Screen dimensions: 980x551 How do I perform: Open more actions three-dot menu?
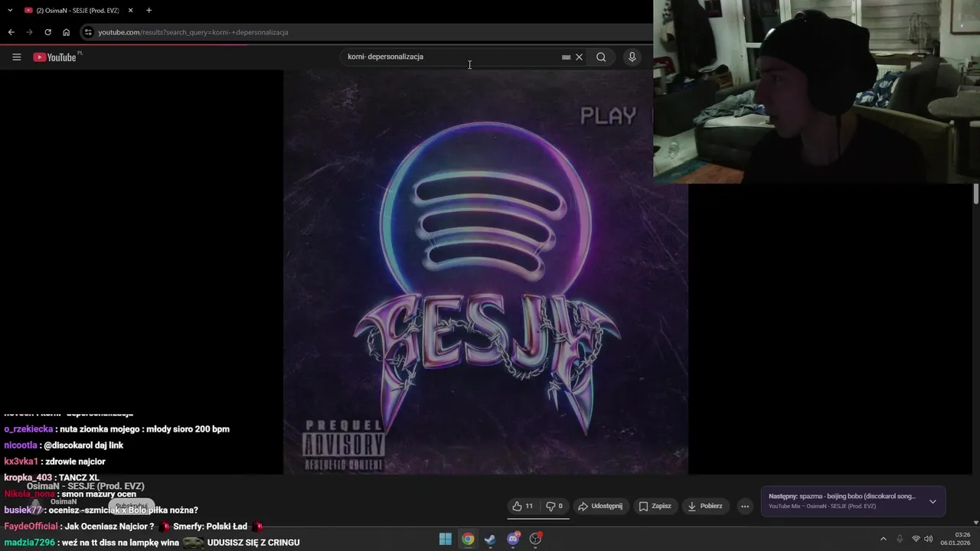745,506
